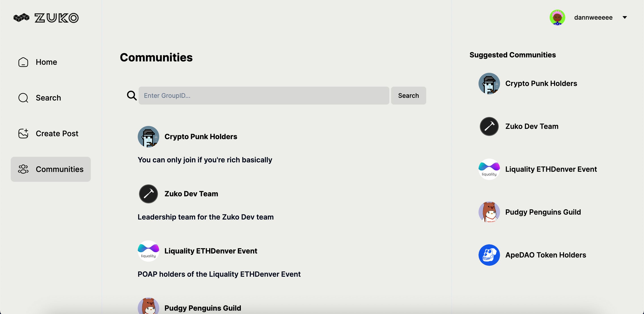This screenshot has height=314, width=644.
Task: Open Zuko Dev Team title in main list
Action: (191, 194)
